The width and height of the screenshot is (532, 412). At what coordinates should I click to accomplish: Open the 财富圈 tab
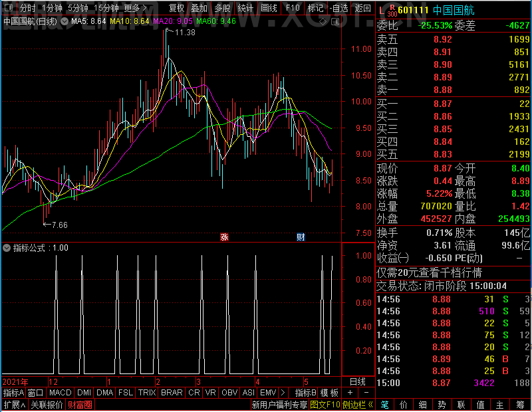pos(80,405)
